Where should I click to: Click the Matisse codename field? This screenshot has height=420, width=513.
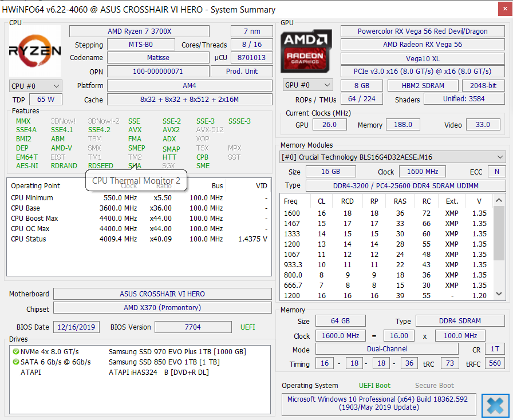[158, 58]
